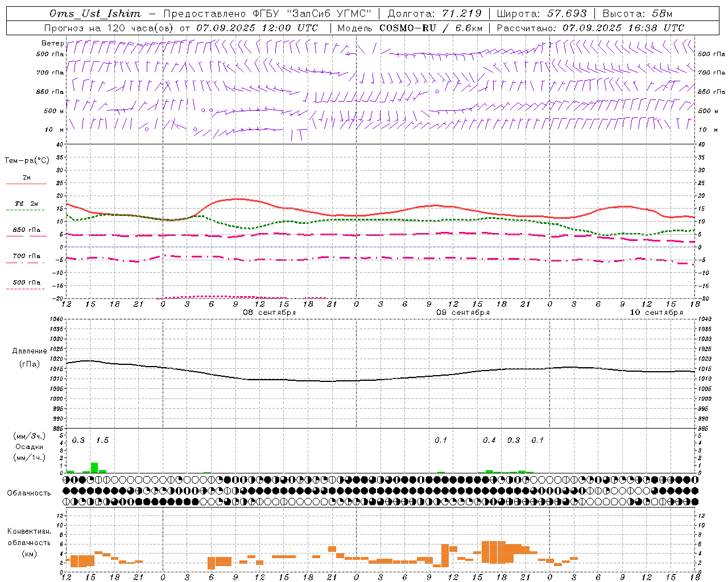Click the 500 гПа temperature legend entry with dotted line
The height and width of the screenshot is (582, 728).
click(27, 282)
